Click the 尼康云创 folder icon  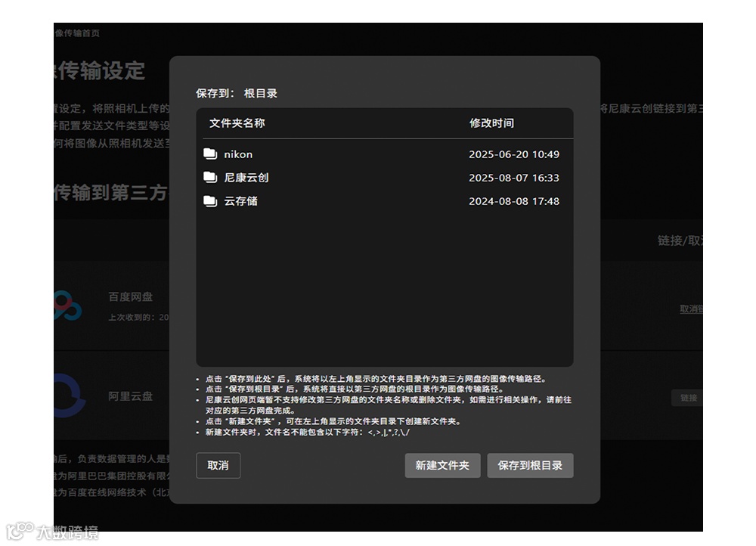[x=211, y=178]
